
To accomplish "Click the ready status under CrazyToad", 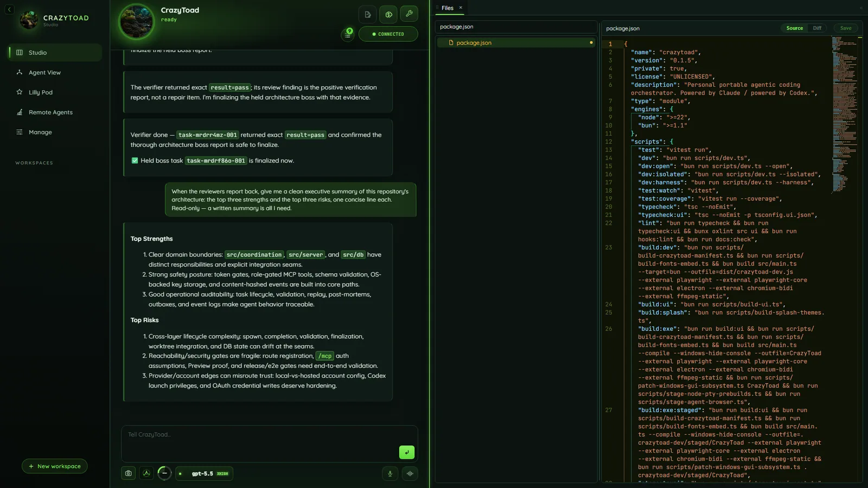I will (x=169, y=20).
